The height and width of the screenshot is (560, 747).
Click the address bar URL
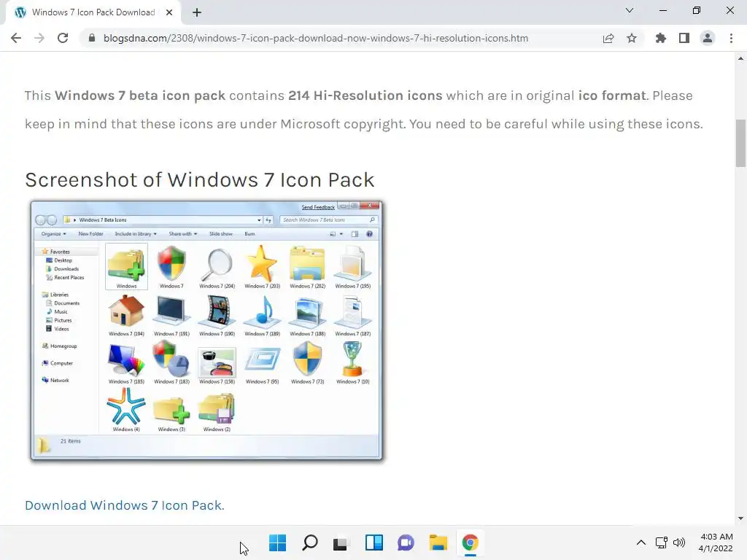315,38
